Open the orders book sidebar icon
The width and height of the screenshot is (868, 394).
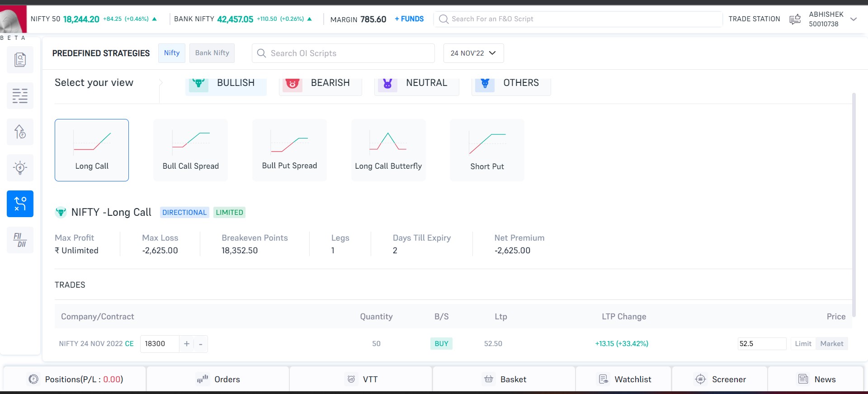(20, 60)
